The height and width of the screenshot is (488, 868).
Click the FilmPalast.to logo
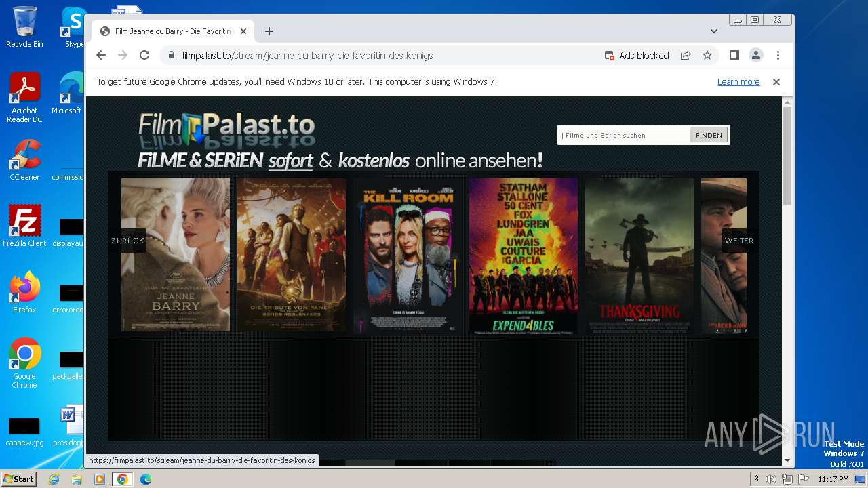click(227, 129)
